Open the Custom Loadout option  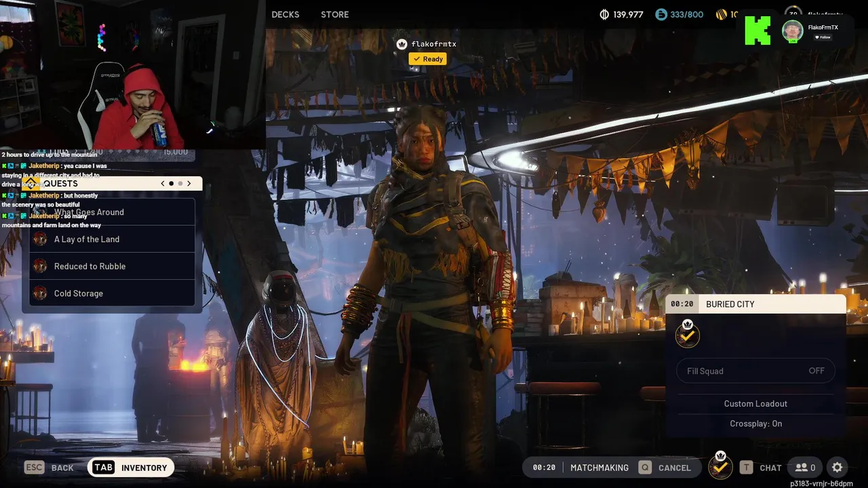coord(755,403)
